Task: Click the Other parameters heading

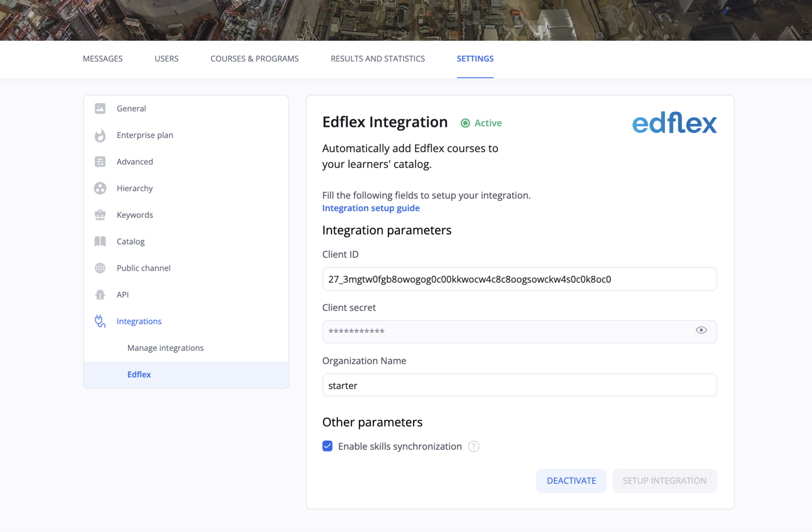Action: click(x=373, y=422)
